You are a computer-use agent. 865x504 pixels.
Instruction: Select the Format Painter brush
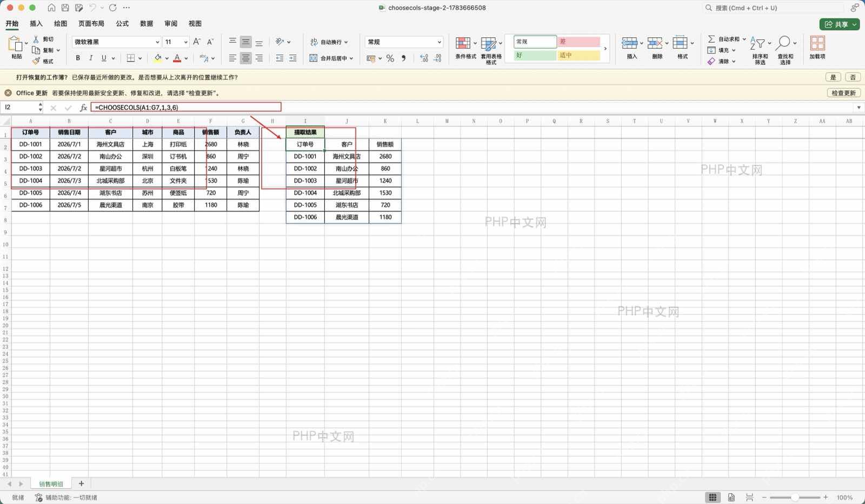[x=36, y=61]
